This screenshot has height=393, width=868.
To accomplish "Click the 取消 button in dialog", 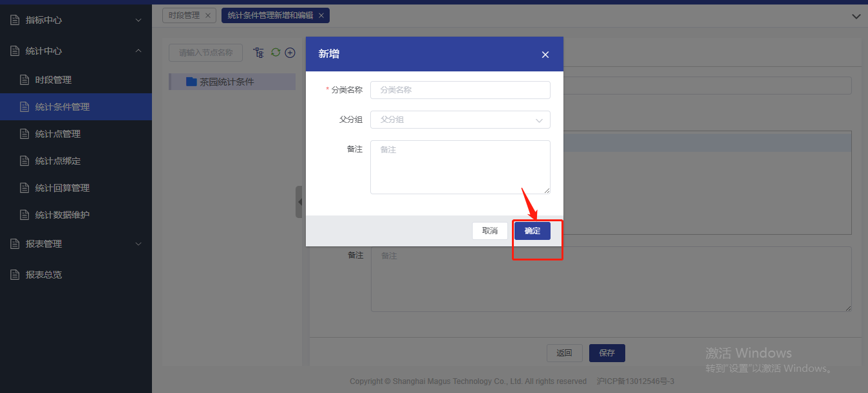I will coord(490,231).
